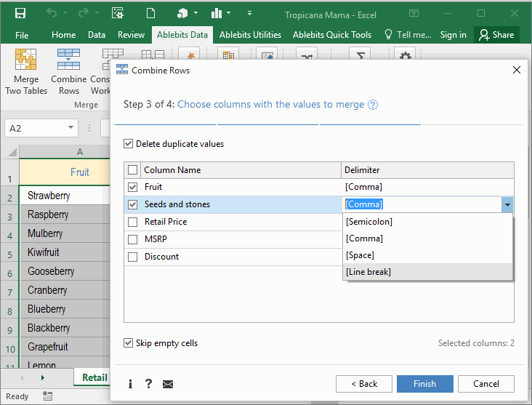This screenshot has width=532, height=405.
Task: Click the question mark help icon in footer
Action: click(x=148, y=384)
